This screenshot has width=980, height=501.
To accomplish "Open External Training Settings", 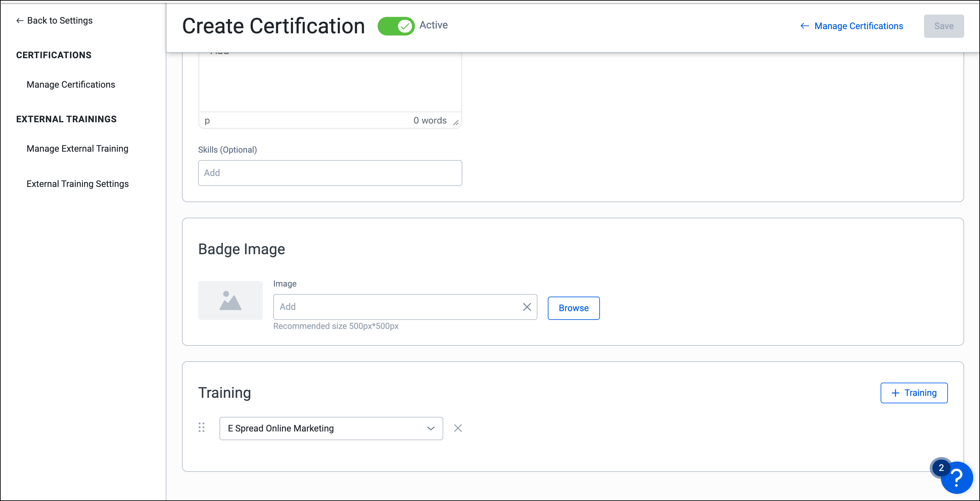I will point(78,184).
